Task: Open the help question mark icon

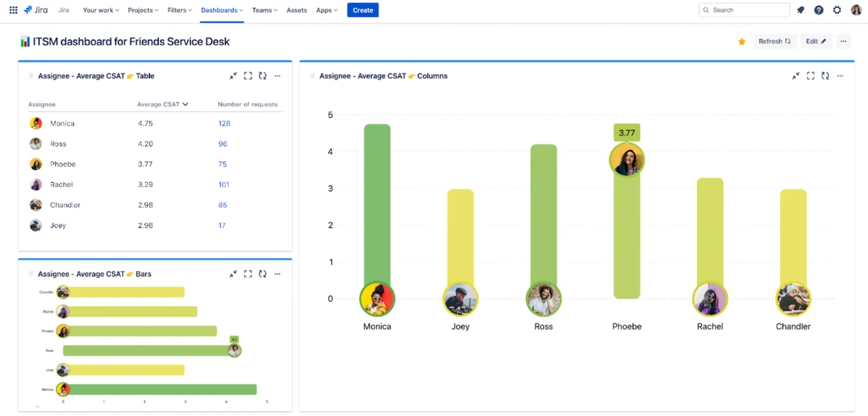Action: [818, 10]
